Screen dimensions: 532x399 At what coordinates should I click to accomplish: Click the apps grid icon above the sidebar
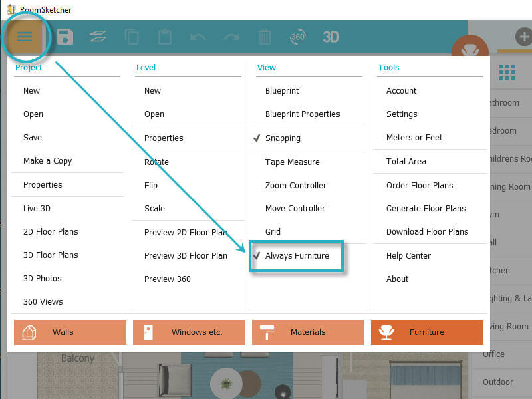click(x=507, y=72)
